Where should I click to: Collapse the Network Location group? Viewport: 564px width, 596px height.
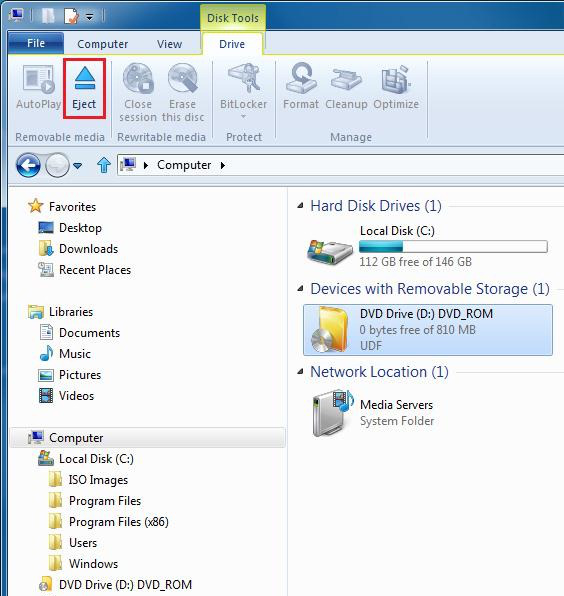(x=300, y=372)
